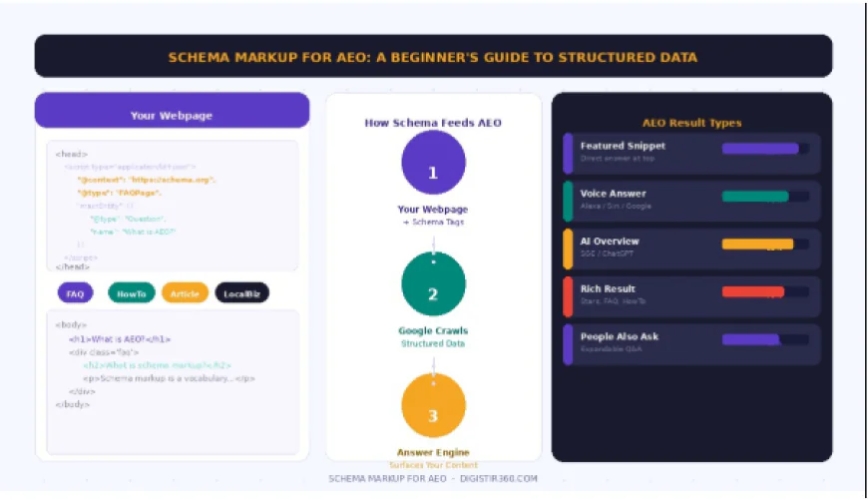Click the '+ Schema Tags' caption
Viewport: 868px width, 501px height.
433,222
